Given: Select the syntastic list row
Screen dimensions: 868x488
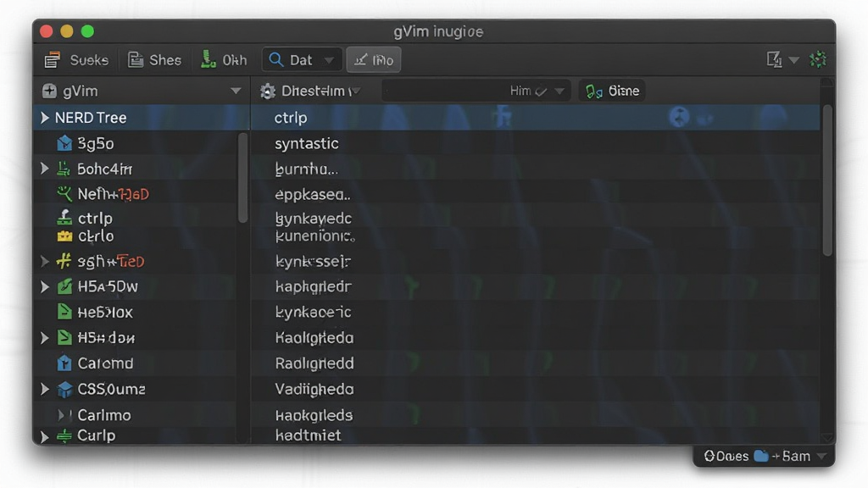Looking at the screenshot, I should point(536,143).
